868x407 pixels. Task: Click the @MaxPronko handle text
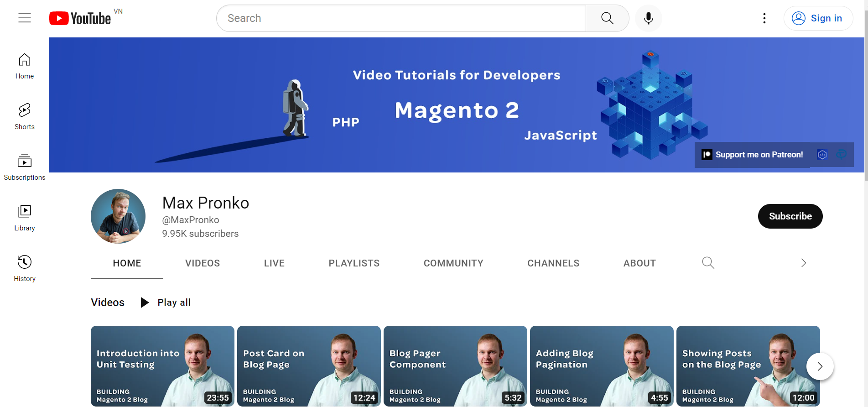coord(191,220)
